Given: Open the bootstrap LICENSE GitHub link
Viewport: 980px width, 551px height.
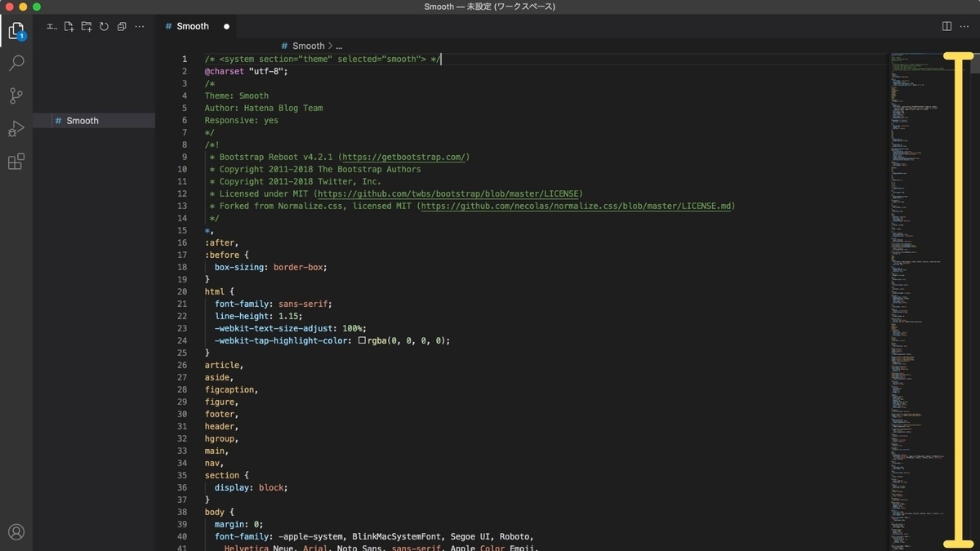Looking at the screenshot, I should pos(448,193).
